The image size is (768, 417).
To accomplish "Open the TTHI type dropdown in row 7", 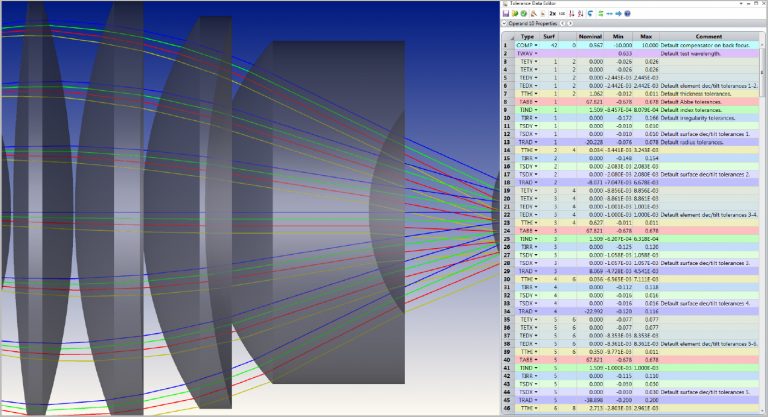I will [536, 94].
